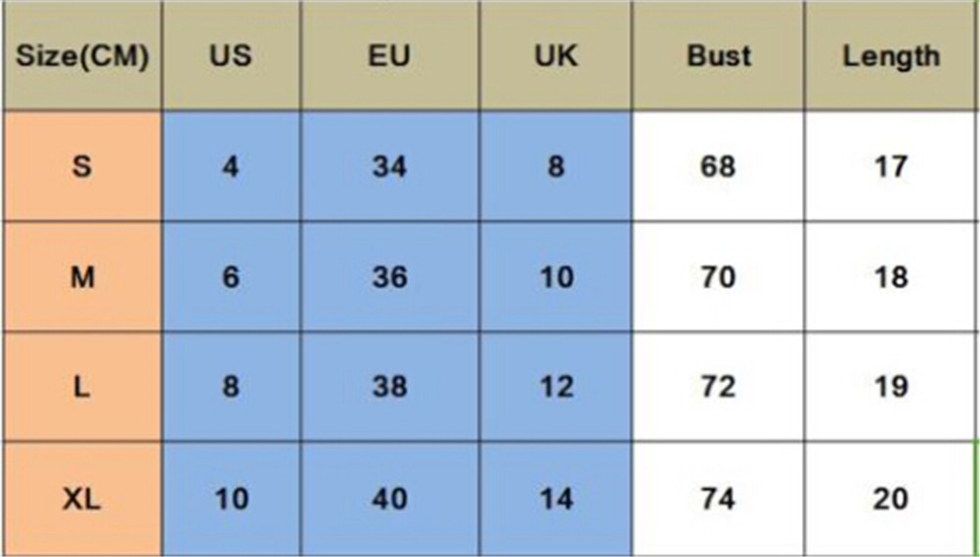Select the US size 6 cell
This screenshot has height=557, width=980.
pos(231,278)
